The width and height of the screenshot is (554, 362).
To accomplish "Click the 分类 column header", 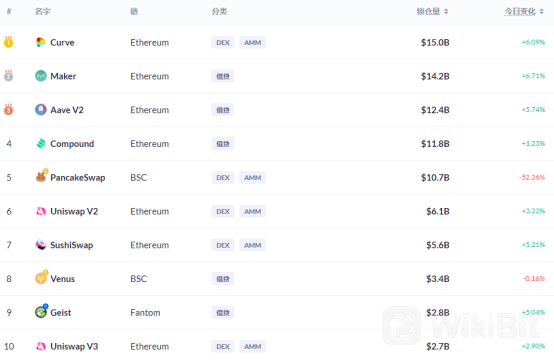I will click(219, 12).
